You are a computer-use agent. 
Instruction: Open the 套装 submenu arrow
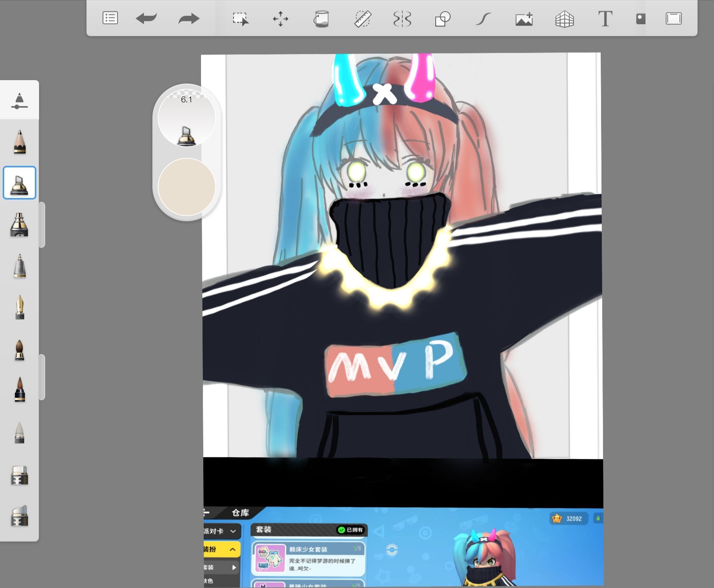click(x=234, y=567)
